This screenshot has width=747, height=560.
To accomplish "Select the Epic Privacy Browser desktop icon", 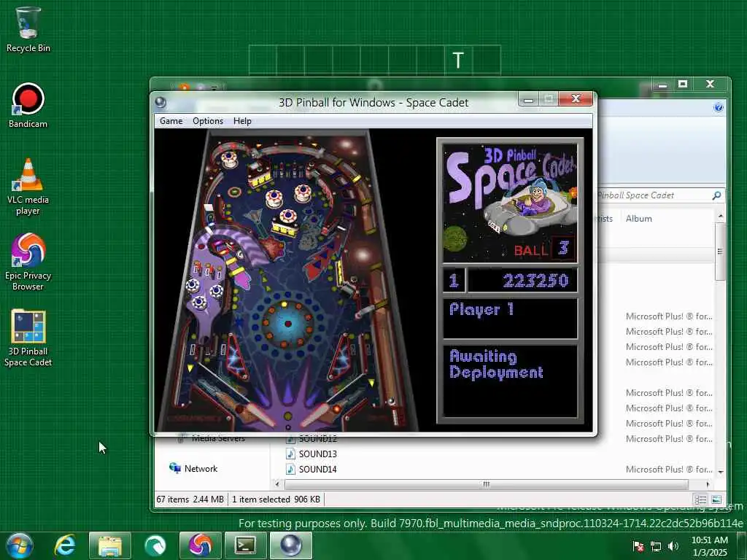I will point(28,262).
